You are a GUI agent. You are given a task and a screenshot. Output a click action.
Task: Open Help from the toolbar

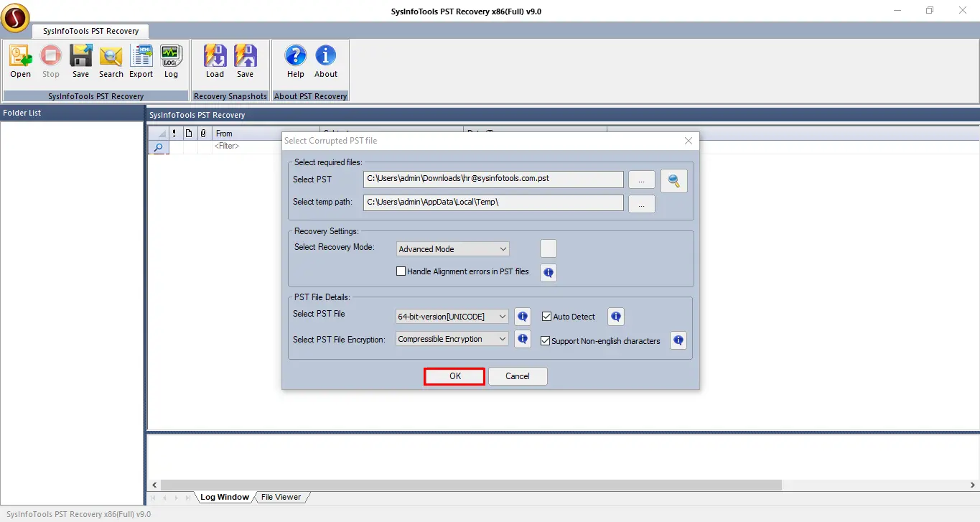point(296,61)
